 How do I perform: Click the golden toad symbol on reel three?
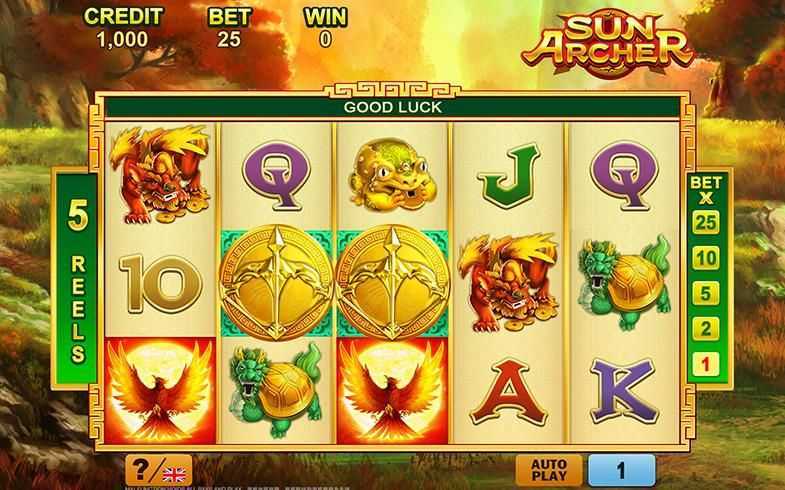point(391,174)
